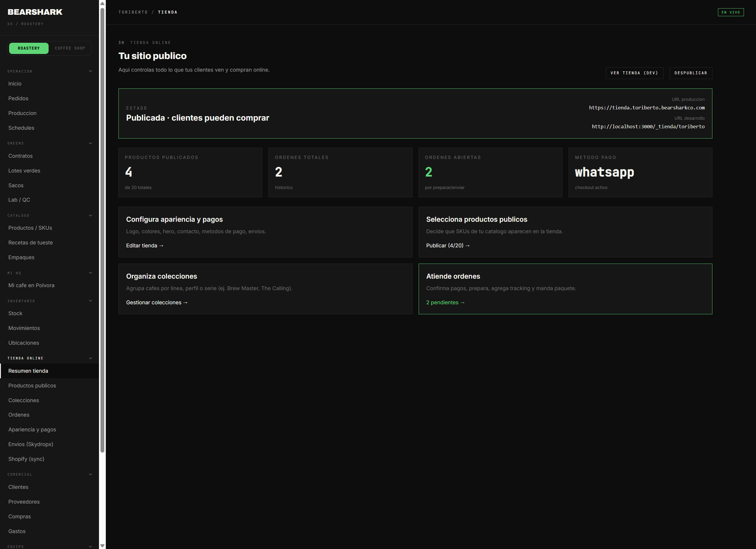Click the Selecciona productos publicos heading
The image size is (756, 549).
[x=477, y=219]
